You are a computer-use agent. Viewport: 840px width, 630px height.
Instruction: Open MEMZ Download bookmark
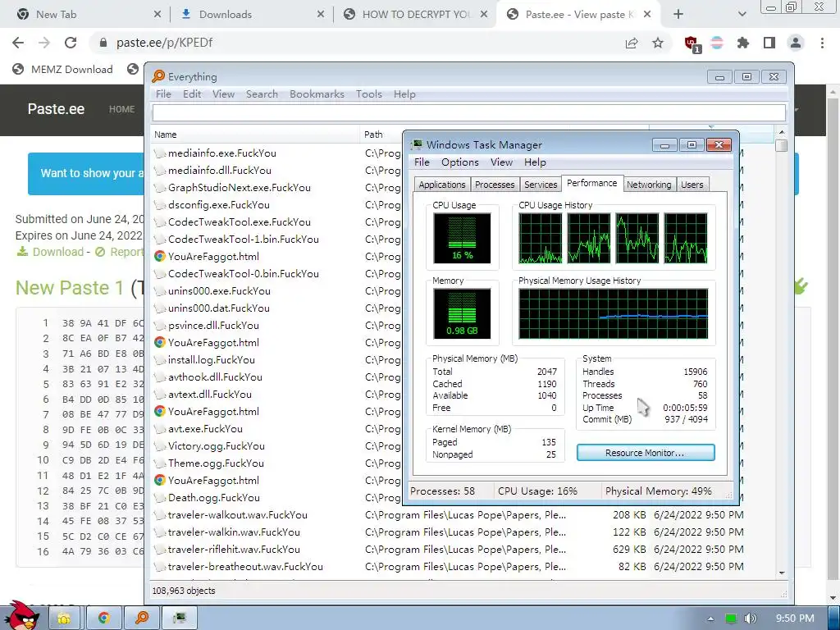click(63, 69)
